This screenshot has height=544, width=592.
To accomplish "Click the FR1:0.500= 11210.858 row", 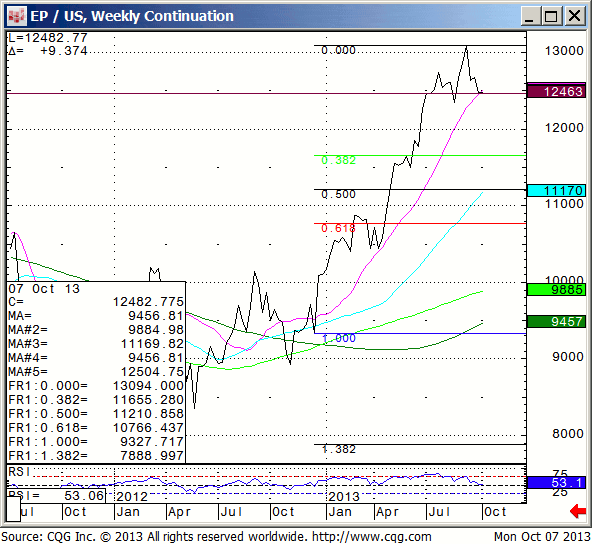I will point(96,413).
